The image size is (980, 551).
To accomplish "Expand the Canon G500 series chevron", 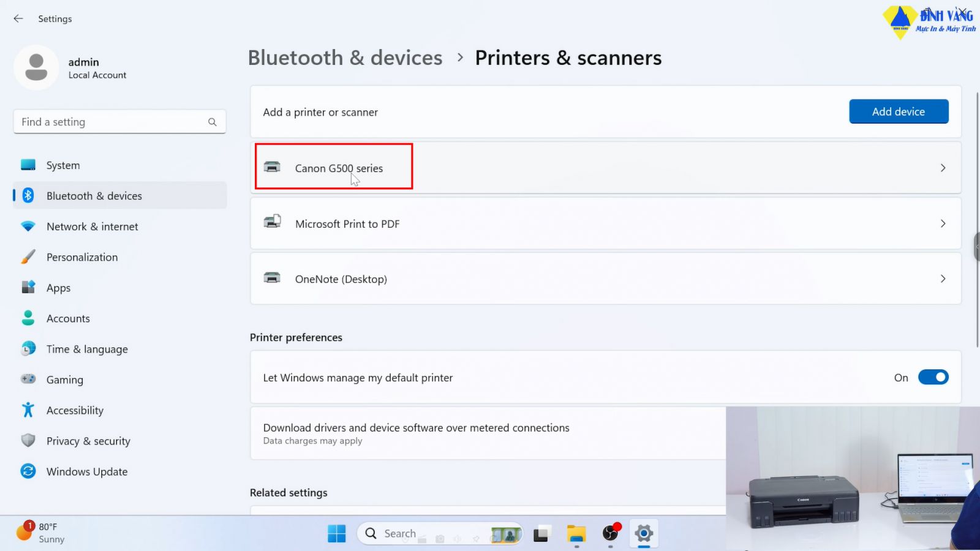I will coord(943,168).
